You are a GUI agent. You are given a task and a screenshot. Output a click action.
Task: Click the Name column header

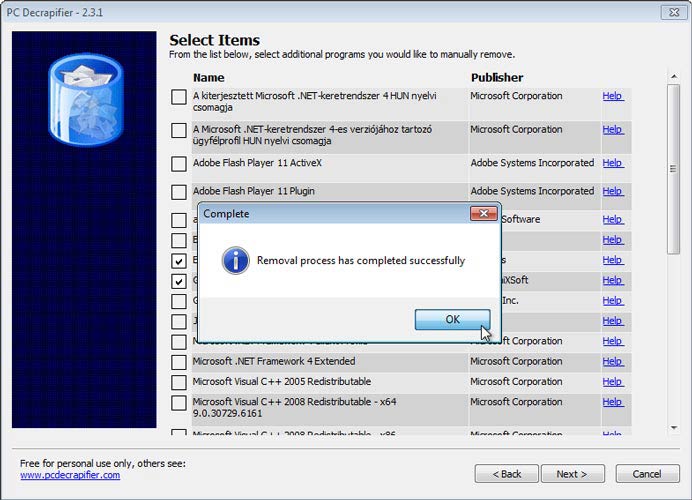[x=209, y=78]
